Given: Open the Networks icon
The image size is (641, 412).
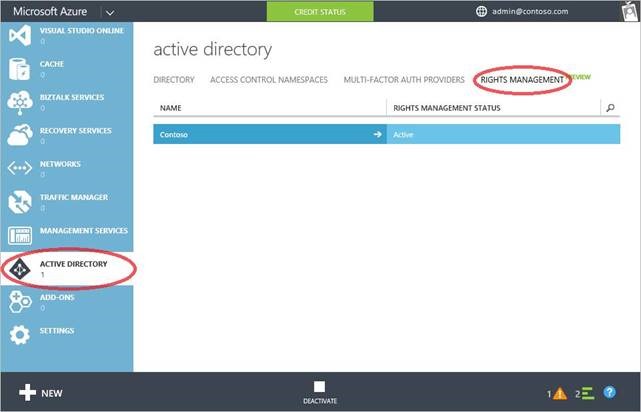Looking at the screenshot, I should (20, 168).
